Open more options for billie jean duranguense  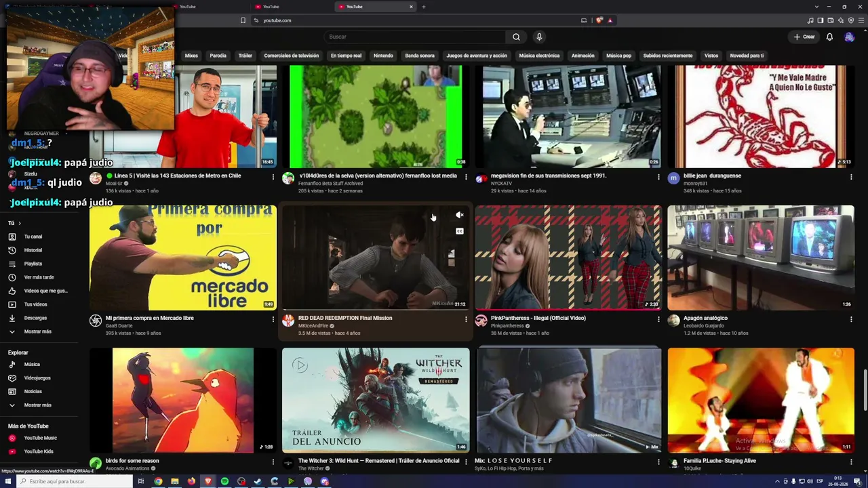click(x=851, y=177)
